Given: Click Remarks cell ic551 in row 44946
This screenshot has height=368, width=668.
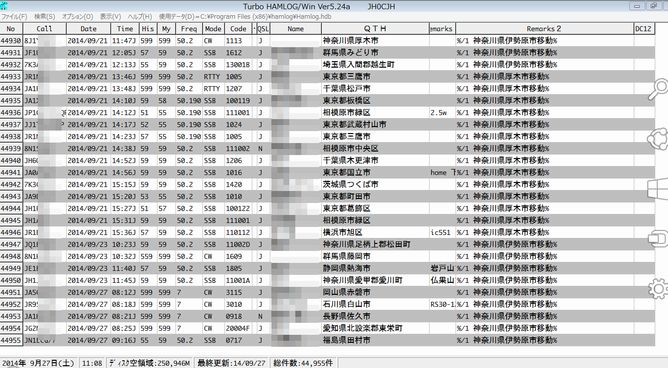Looking at the screenshot, I should [x=441, y=233].
